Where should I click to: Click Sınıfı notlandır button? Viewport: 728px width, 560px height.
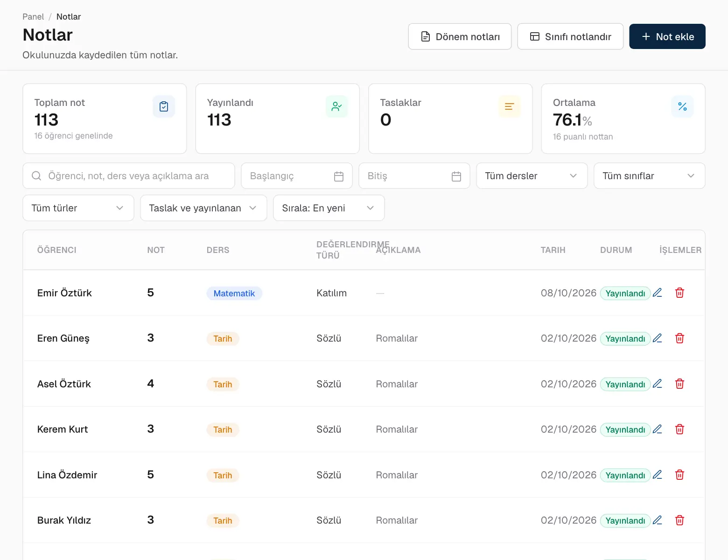click(x=570, y=36)
